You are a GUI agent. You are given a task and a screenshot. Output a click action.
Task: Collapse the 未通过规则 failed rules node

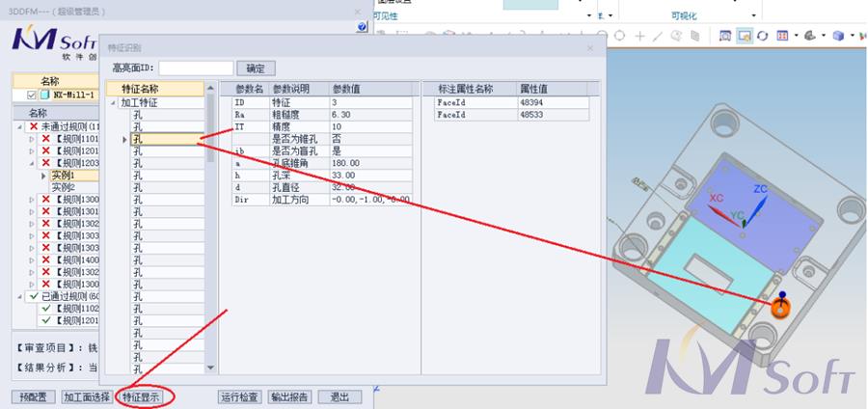[x=21, y=126]
